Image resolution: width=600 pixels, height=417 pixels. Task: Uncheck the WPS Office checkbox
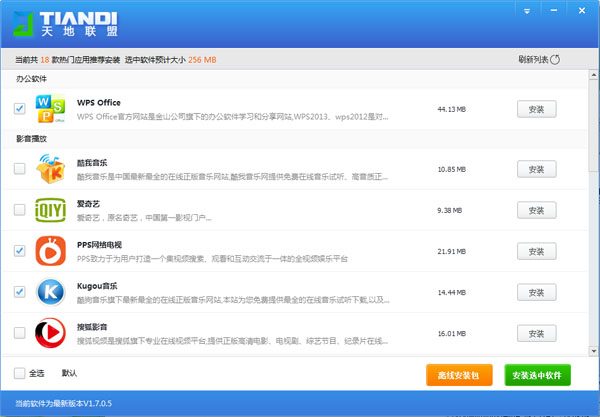coord(20,109)
